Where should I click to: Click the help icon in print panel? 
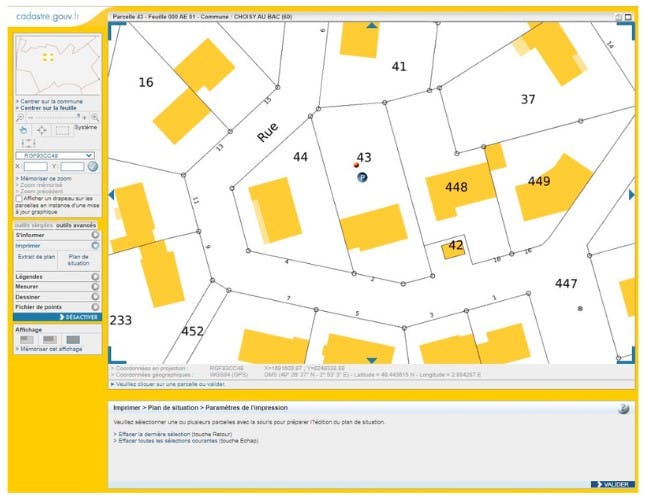[x=623, y=409]
